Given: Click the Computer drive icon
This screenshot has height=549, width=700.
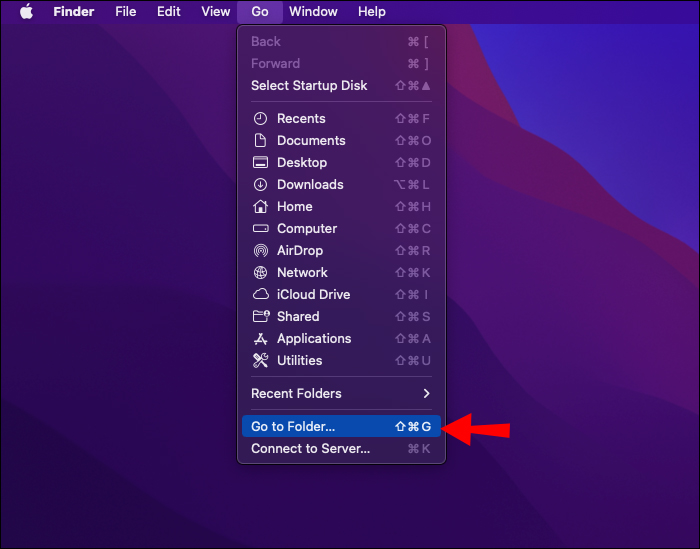Looking at the screenshot, I should (260, 229).
